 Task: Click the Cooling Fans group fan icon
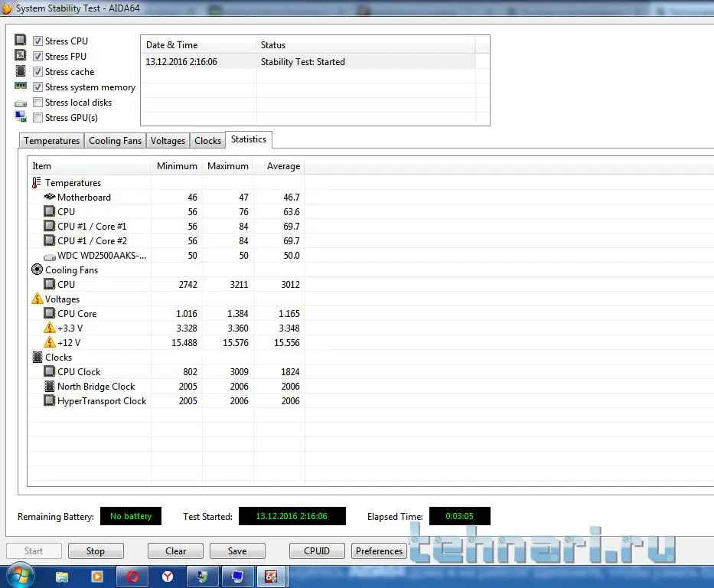(x=37, y=269)
